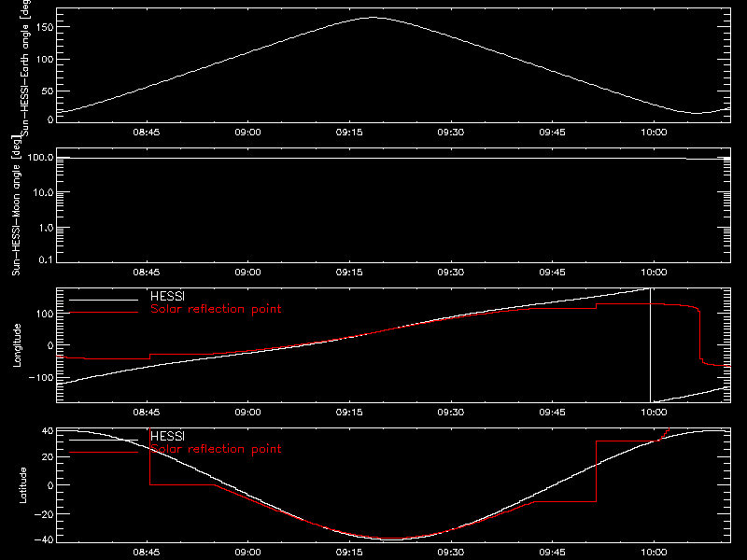Click the -20 tick on Latitude axis

click(x=44, y=514)
